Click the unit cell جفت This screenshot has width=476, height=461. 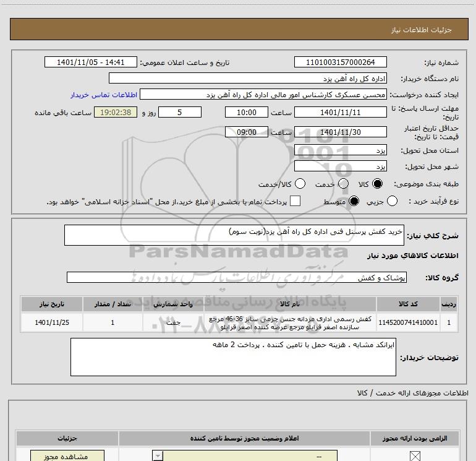173,322
